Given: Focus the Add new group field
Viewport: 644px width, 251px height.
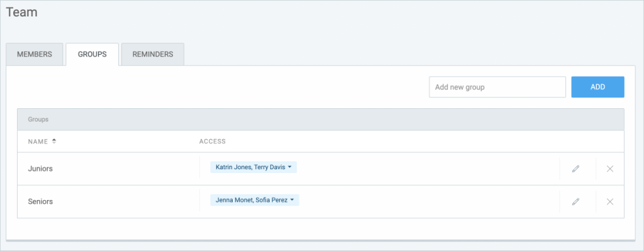Looking at the screenshot, I should (497, 87).
